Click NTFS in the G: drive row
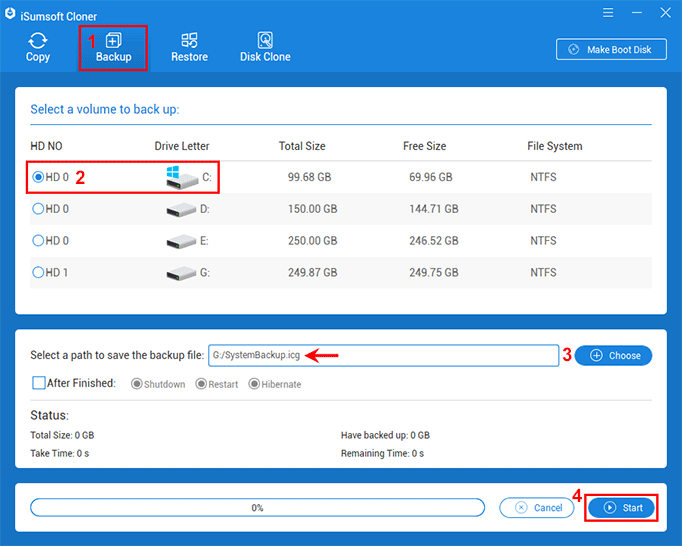682x546 pixels. point(543,272)
